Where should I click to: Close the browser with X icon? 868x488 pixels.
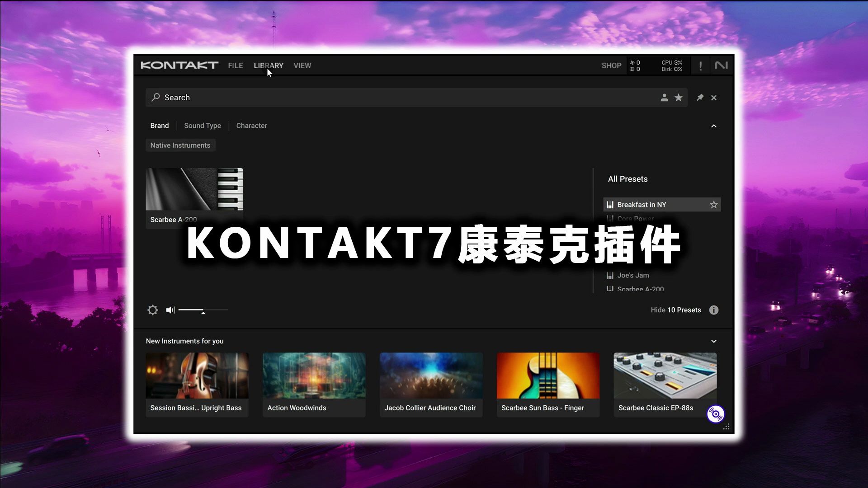pos(714,98)
